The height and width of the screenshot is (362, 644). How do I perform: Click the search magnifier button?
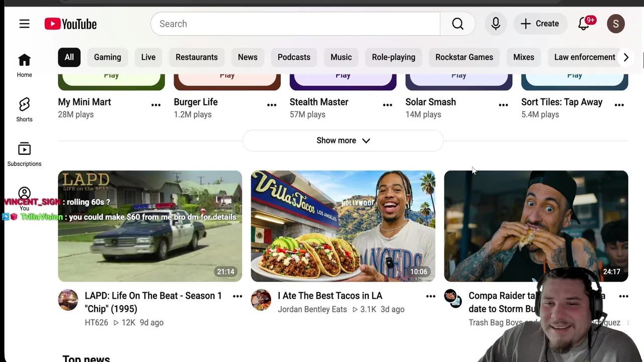[457, 24]
